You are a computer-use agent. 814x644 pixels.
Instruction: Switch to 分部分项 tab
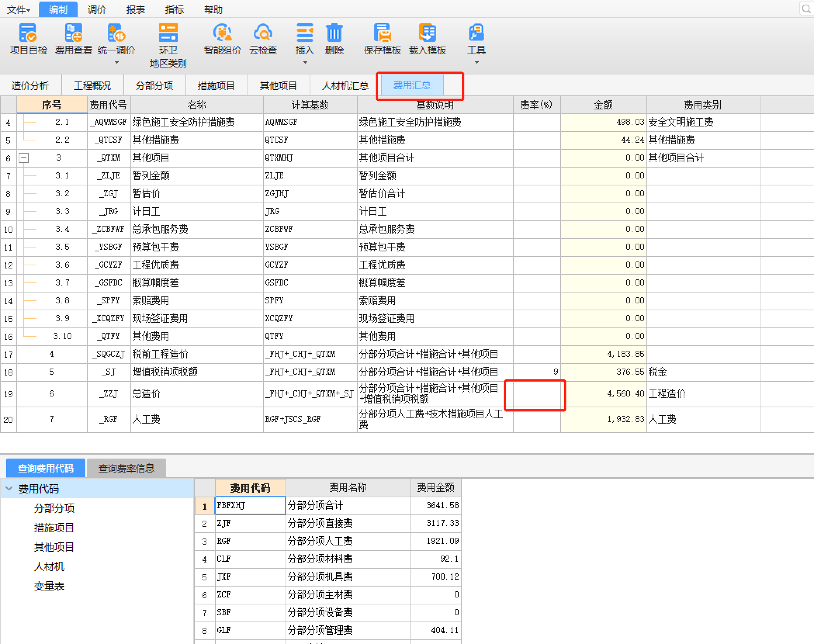pos(154,85)
